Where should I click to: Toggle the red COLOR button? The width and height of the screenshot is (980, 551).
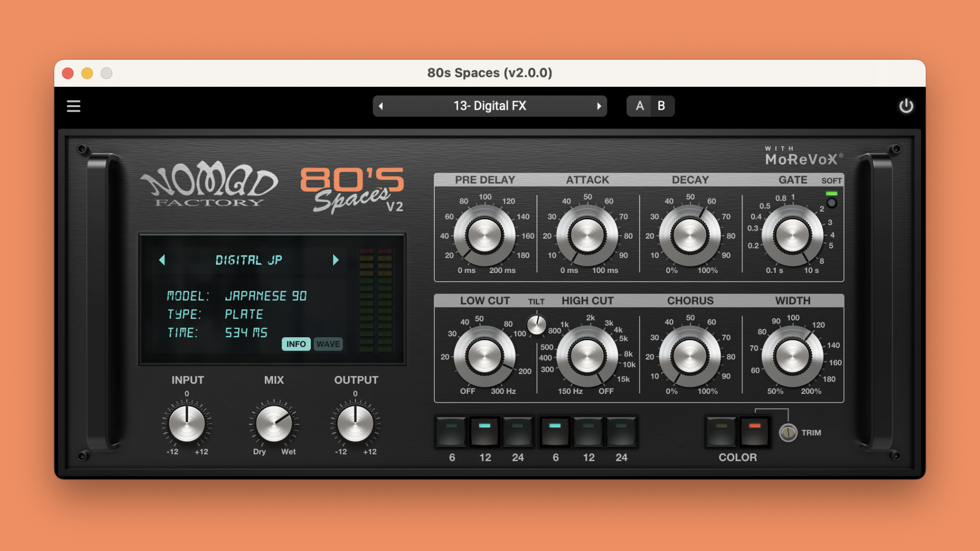pos(754,431)
